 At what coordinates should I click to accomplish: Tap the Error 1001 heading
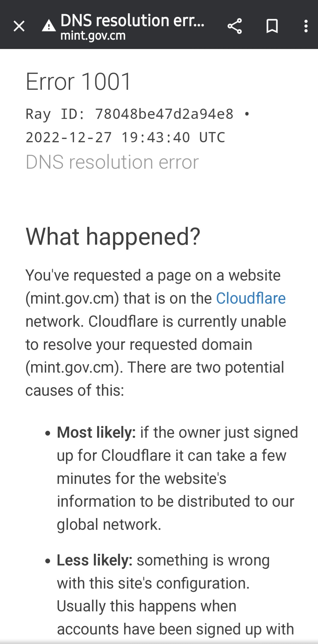79,82
